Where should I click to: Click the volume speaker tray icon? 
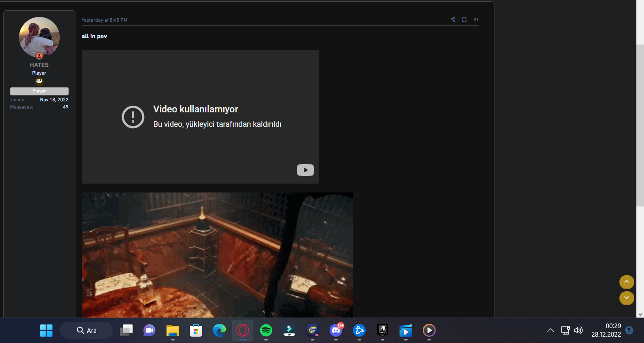578,330
